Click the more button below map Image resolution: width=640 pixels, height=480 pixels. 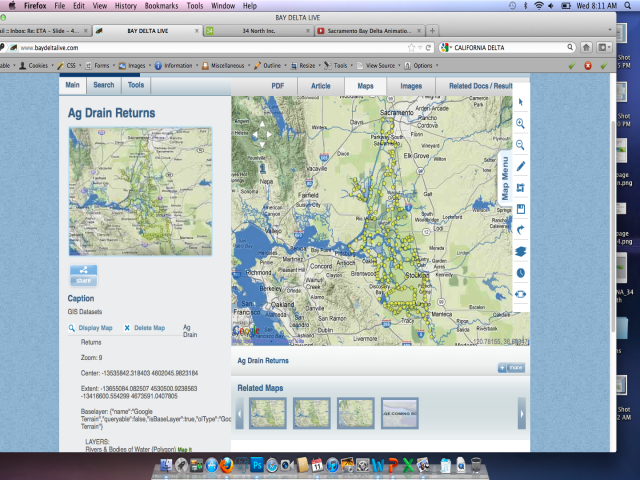click(x=511, y=368)
